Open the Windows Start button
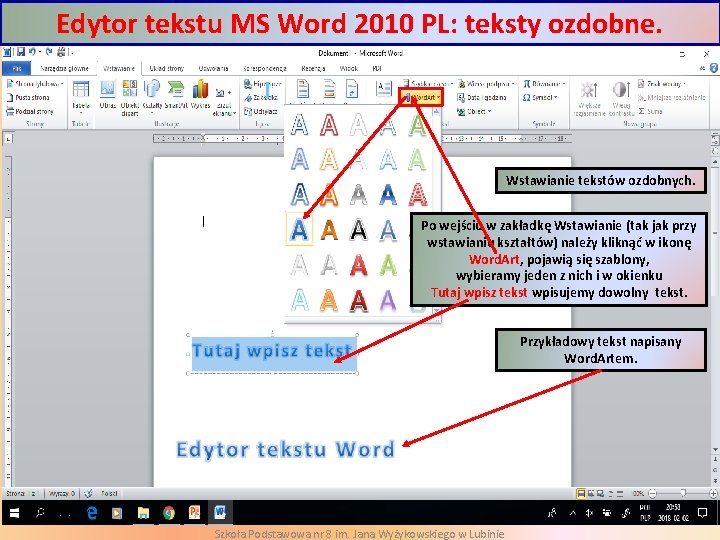Image resolution: width=720 pixels, height=540 pixels. [x=14, y=513]
